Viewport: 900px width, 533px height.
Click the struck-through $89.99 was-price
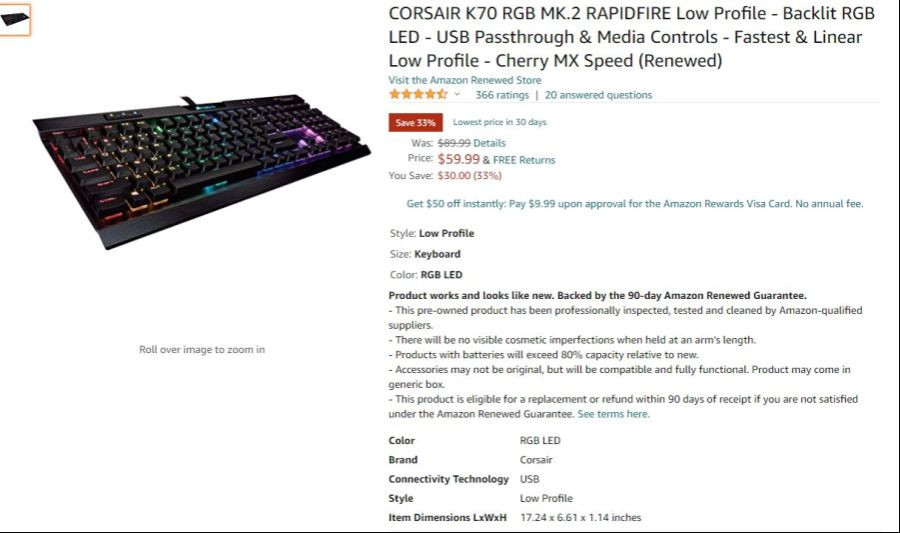click(x=454, y=143)
